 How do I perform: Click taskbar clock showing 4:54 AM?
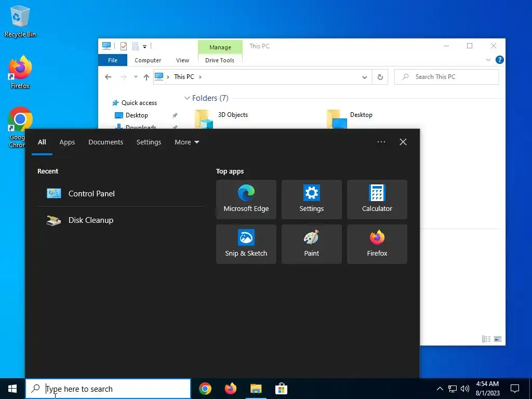coord(487,389)
